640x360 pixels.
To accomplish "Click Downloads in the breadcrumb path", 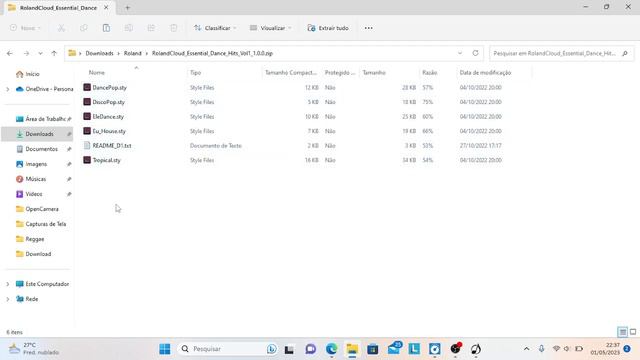I will click(99, 53).
